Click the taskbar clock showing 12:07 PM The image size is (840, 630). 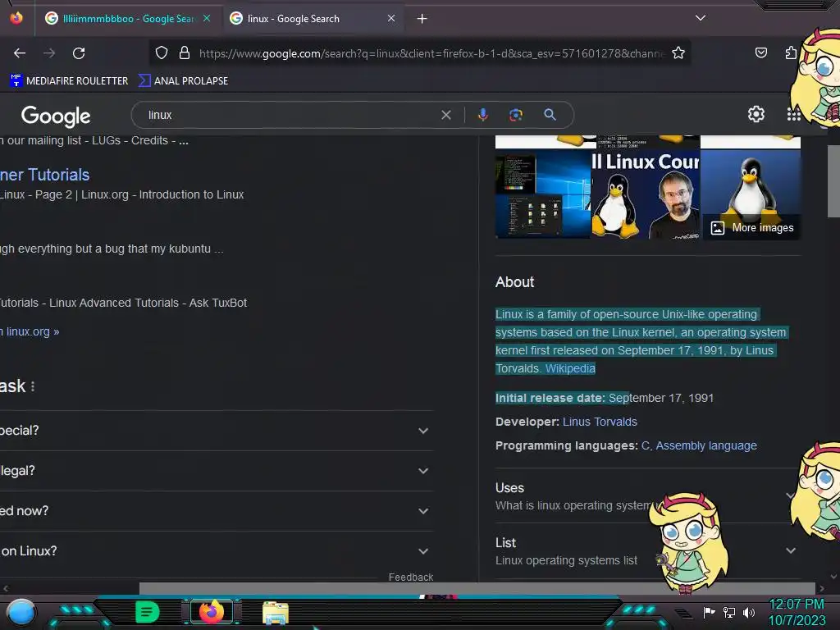(797, 612)
